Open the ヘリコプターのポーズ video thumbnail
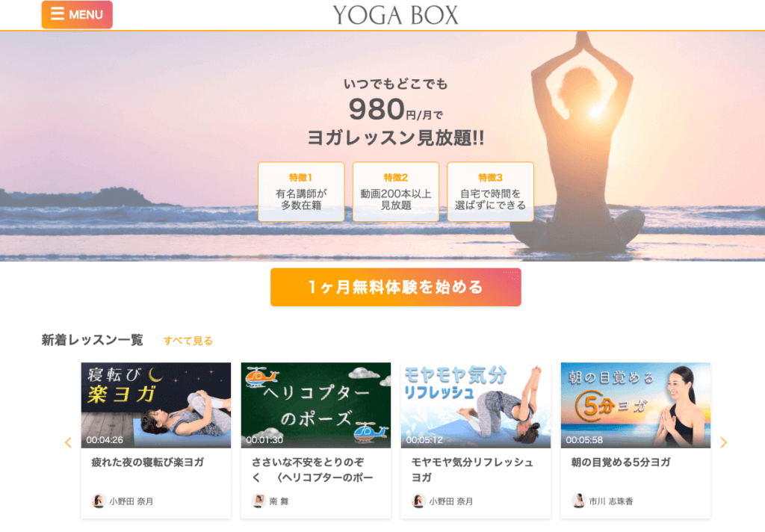Screen dimensions: 765x532 [316, 405]
